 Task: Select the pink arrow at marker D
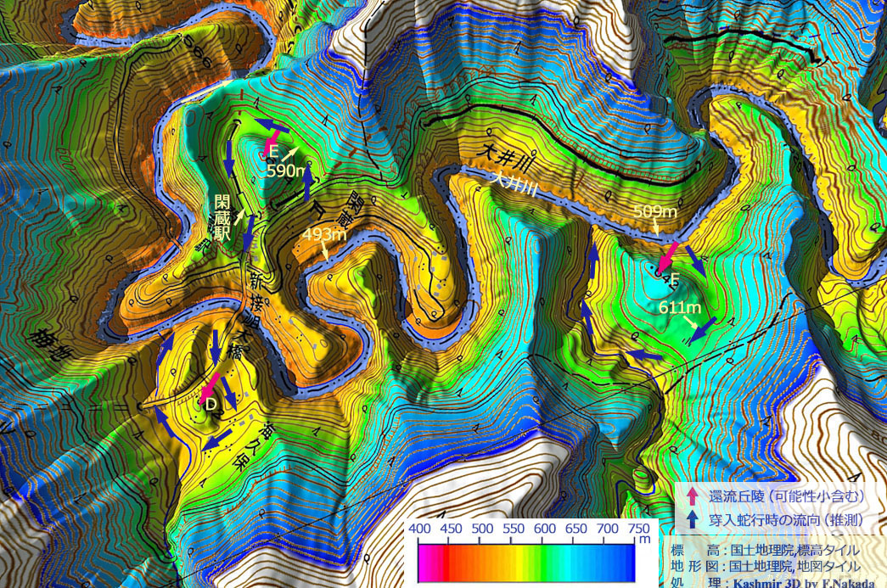tap(211, 385)
